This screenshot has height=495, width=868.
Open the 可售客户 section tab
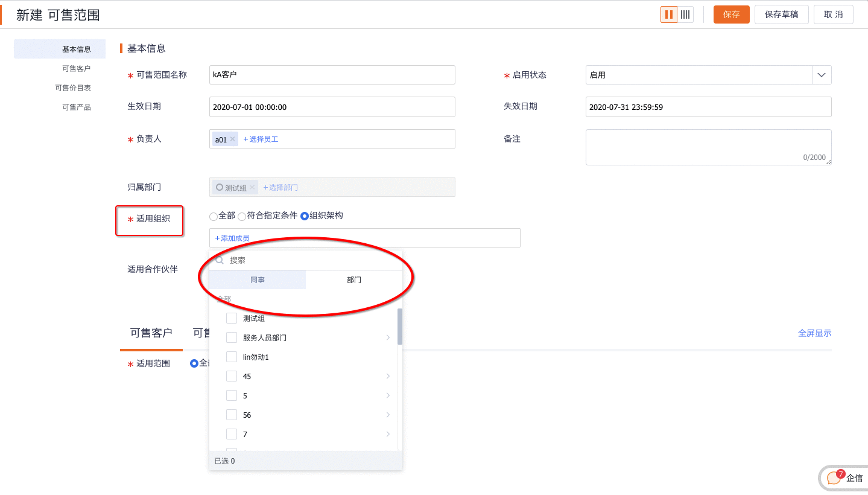(151, 333)
